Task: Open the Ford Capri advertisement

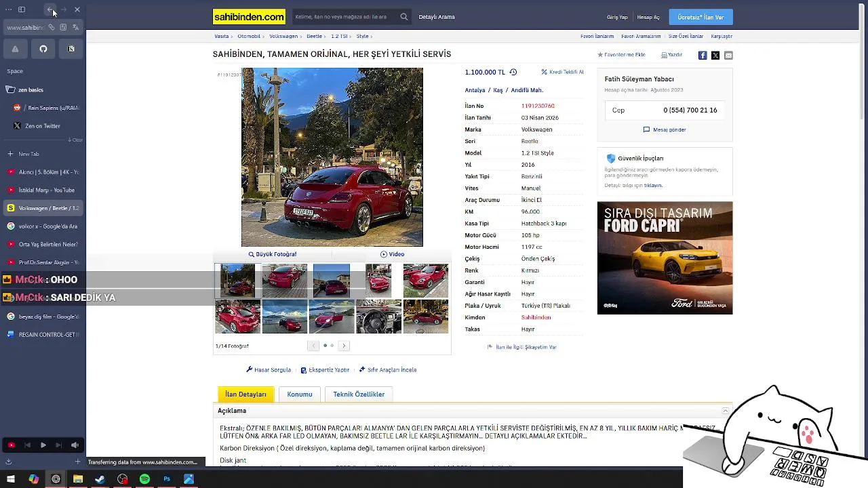Action: (x=665, y=258)
